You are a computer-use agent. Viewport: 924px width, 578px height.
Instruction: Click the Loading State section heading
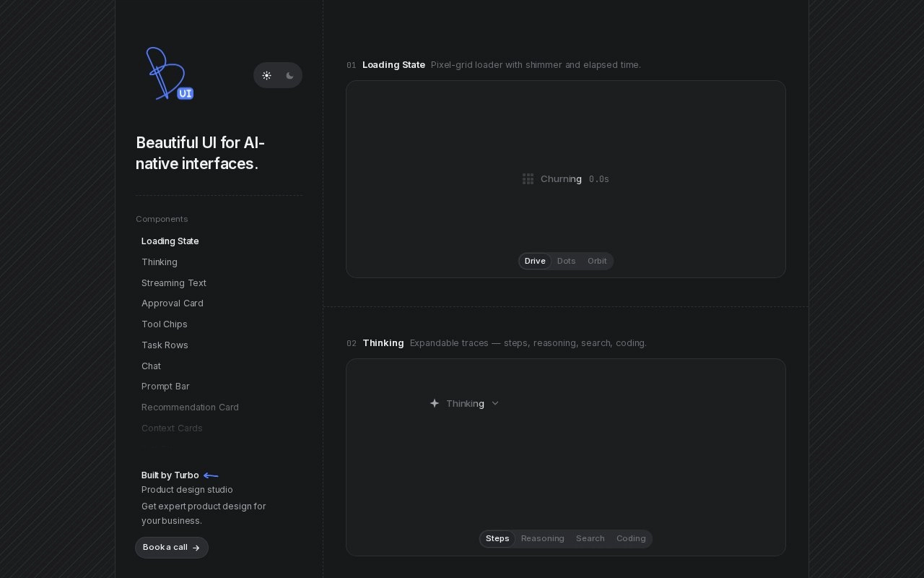pos(393,65)
